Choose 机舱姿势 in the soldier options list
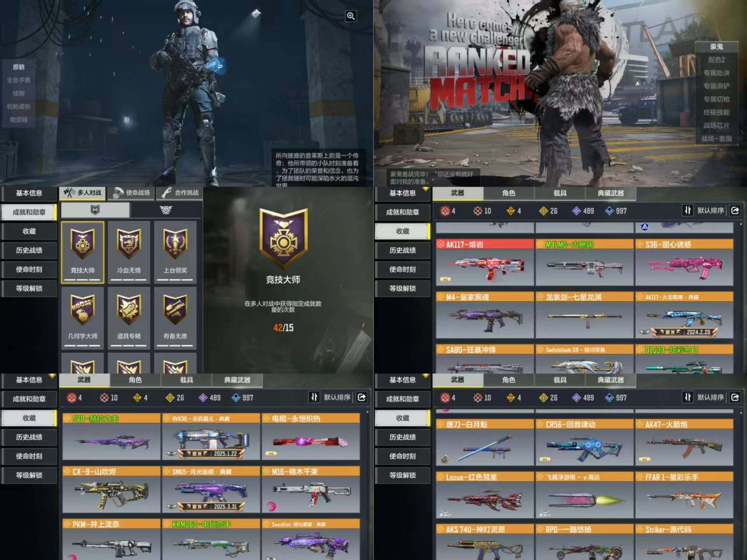This screenshot has height=560, width=747. [19, 106]
